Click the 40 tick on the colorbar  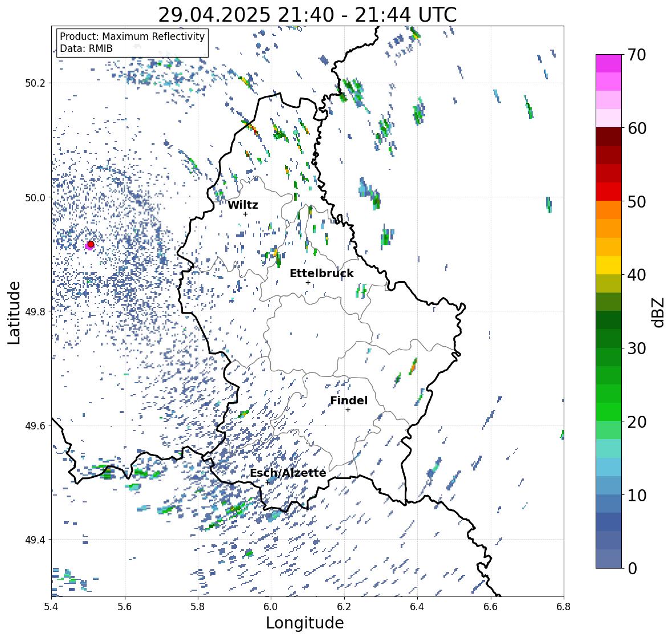click(x=637, y=275)
